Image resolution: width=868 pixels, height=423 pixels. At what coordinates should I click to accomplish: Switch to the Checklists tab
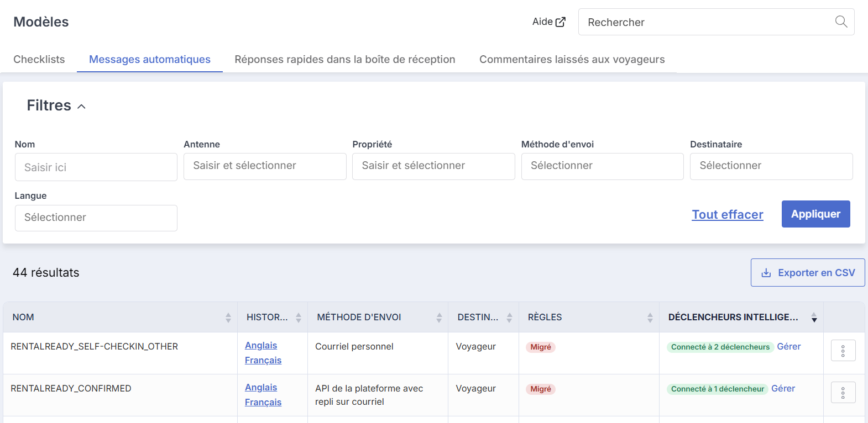tap(39, 59)
